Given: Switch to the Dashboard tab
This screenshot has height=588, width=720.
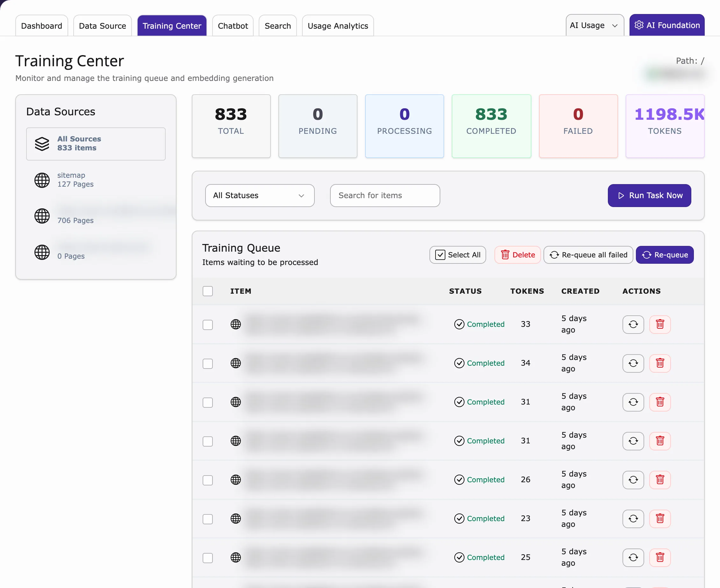Looking at the screenshot, I should pos(42,25).
